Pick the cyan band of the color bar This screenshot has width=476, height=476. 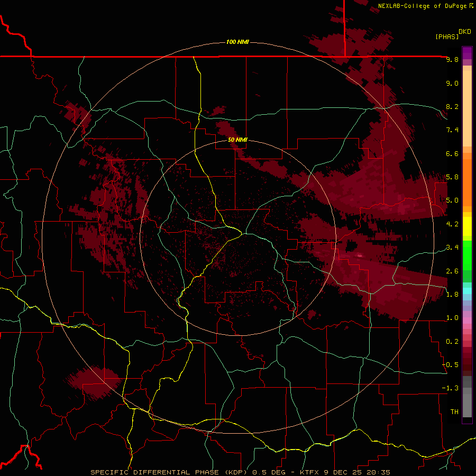click(x=467, y=291)
